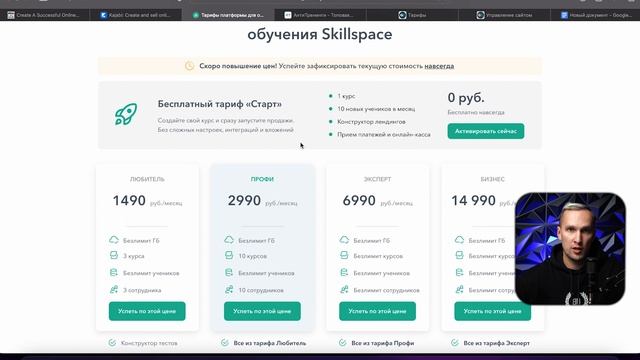Viewport: 640px width, 360px height.
Task: Click the staff icon in Эксперт plan
Action: 344,290
